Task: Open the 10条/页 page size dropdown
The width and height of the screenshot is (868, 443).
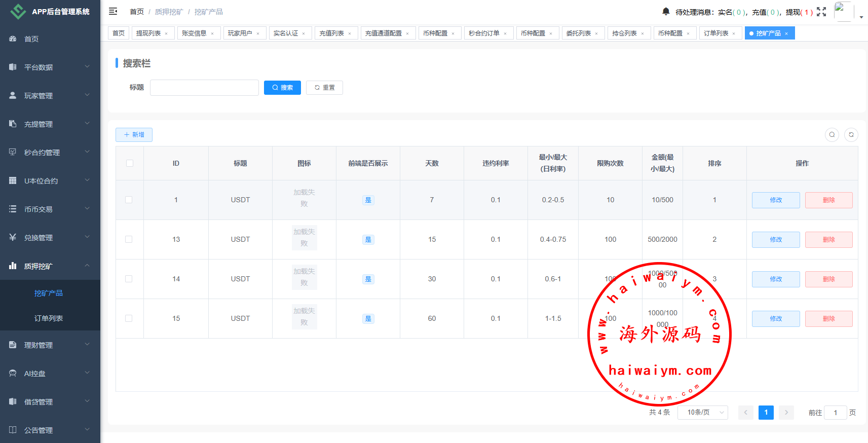Action: pyautogui.click(x=702, y=413)
